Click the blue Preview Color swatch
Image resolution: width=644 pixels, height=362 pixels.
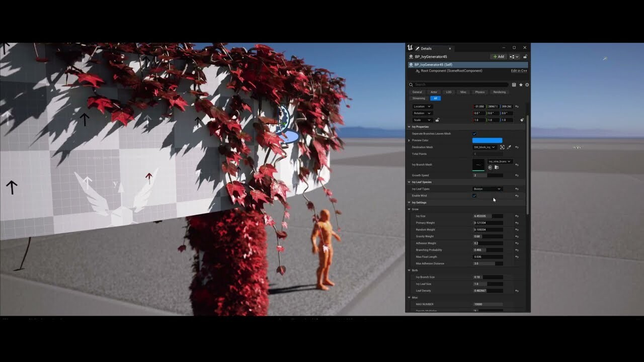pyautogui.click(x=487, y=140)
